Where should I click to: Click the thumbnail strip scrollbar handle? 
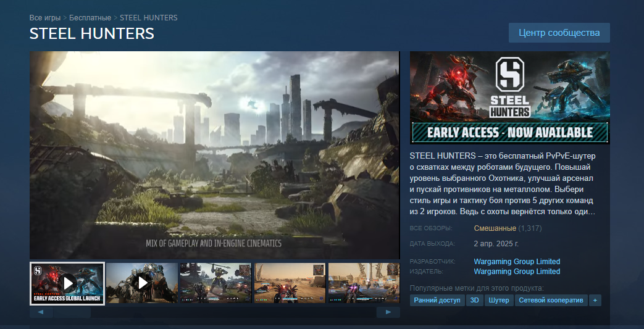(72, 312)
